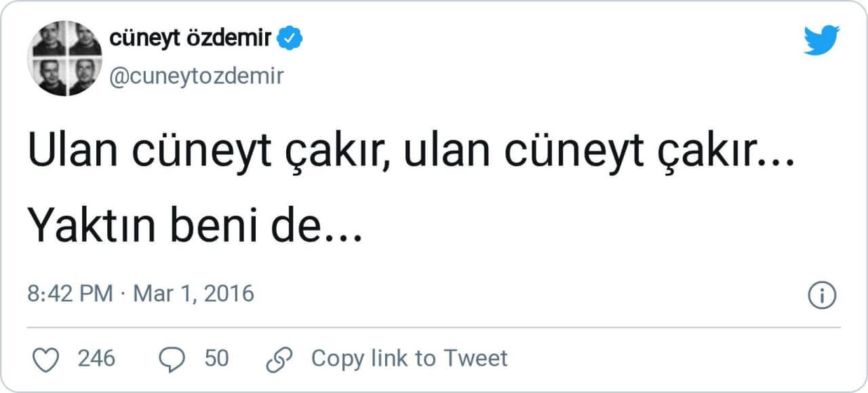This screenshot has height=393, width=868.
Task: Open the tweet info icon
Action: [x=823, y=295]
